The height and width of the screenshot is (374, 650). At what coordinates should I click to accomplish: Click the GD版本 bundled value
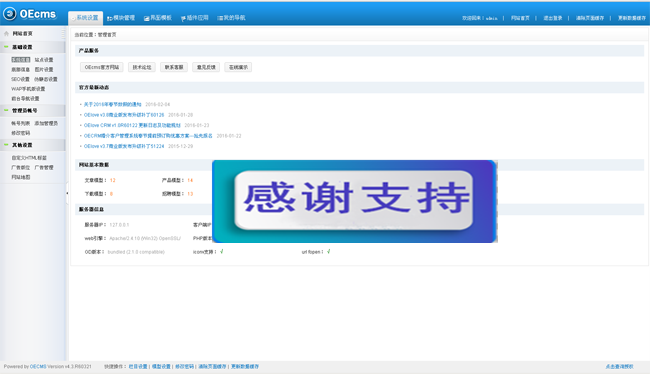coord(136,252)
